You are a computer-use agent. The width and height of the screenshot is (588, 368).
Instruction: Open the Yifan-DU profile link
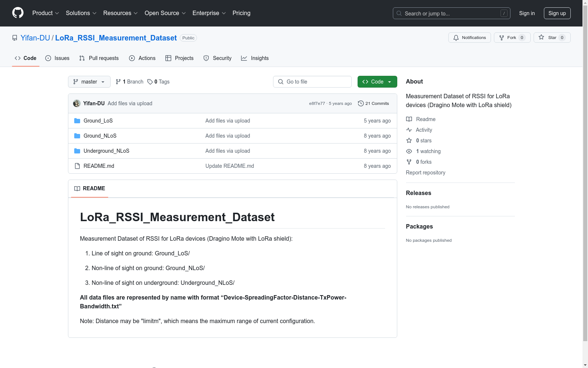[x=35, y=38]
